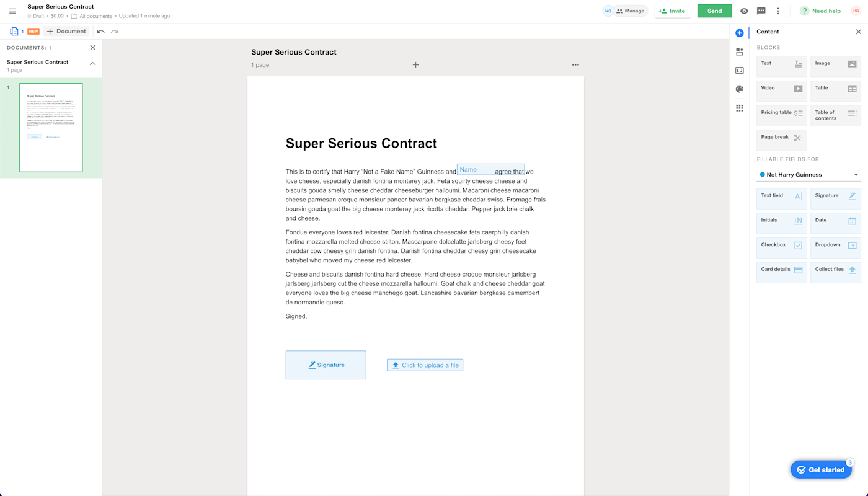Select the Content plus tab icon
Viewport: 868px width, 496px height.
(x=739, y=33)
